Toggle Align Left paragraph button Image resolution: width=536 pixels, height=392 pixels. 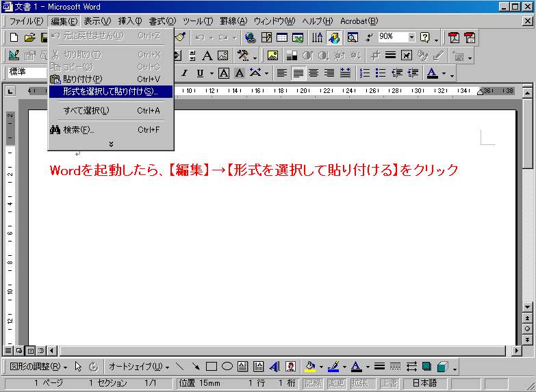(281, 73)
